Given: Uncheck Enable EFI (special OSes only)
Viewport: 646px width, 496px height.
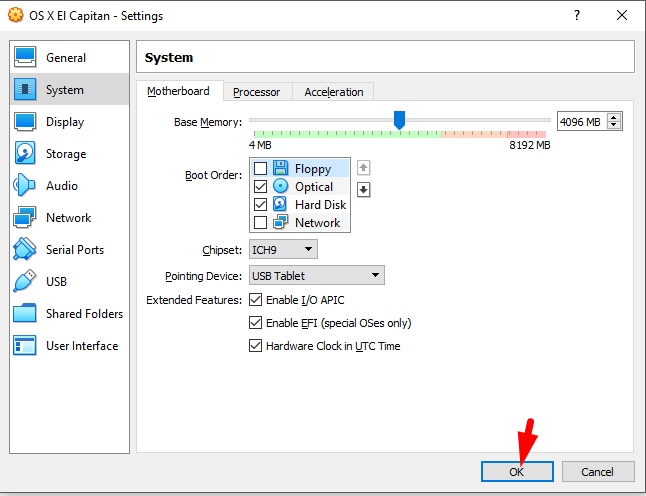Looking at the screenshot, I should (256, 323).
